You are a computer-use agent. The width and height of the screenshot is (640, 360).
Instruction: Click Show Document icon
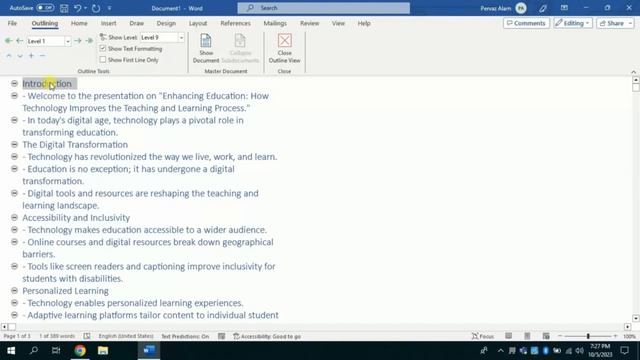click(x=206, y=48)
